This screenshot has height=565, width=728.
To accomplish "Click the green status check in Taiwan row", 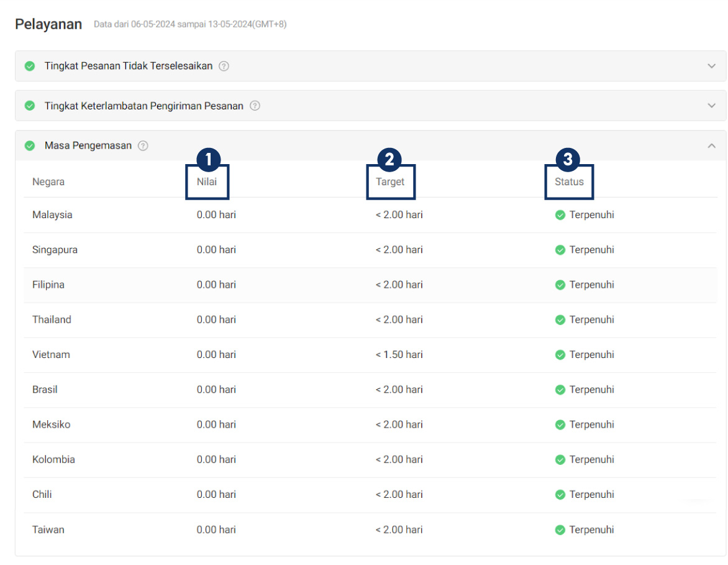I will pyautogui.click(x=560, y=530).
